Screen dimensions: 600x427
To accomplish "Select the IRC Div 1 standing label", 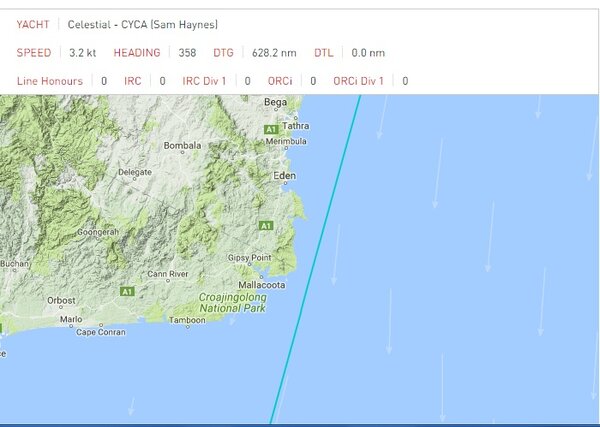I will pyautogui.click(x=204, y=80).
